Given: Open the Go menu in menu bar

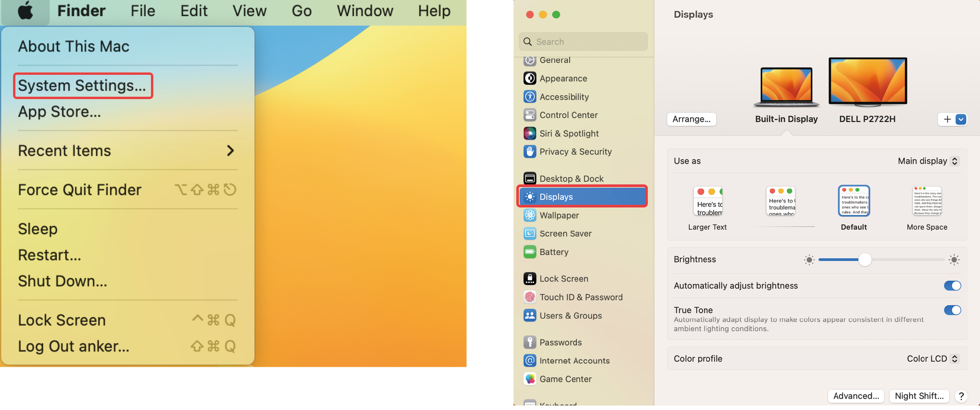Looking at the screenshot, I should (301, 11).
